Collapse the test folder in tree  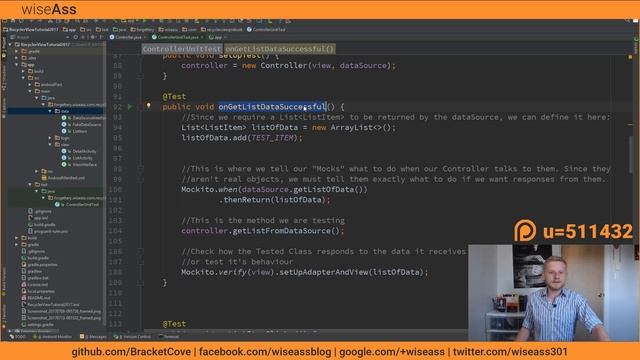point(30,184)
